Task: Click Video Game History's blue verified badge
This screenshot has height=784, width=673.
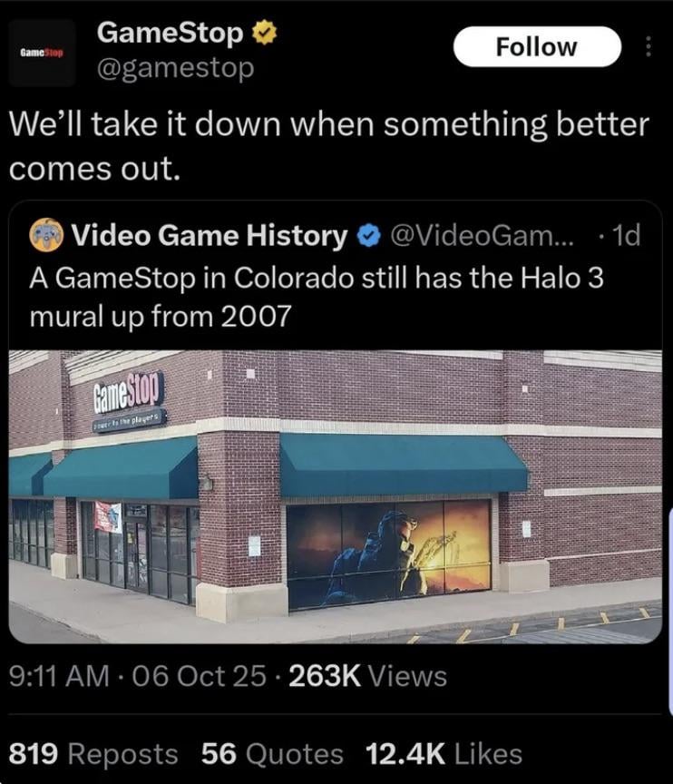Action: (369, 236)
